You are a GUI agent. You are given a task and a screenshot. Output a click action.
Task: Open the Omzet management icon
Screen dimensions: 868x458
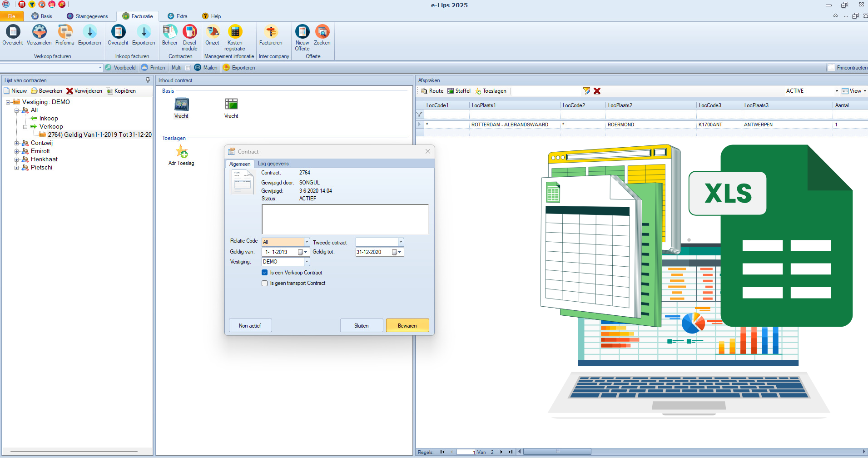pyautogui.click(x=212, y=32)
